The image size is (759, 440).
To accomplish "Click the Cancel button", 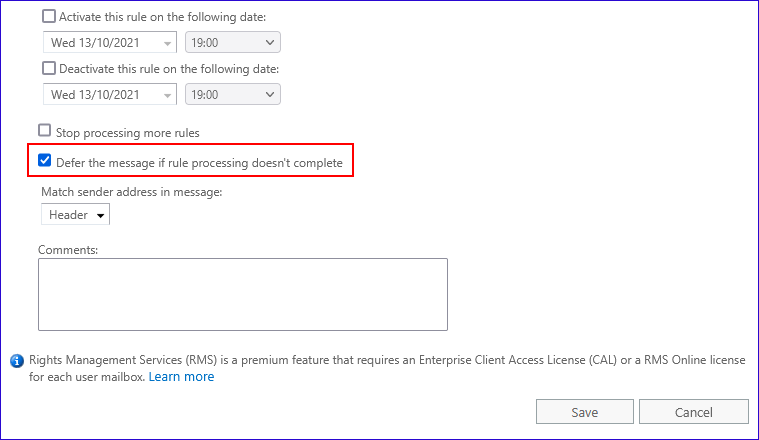I will pyautogui.click(x=693, y=412).
